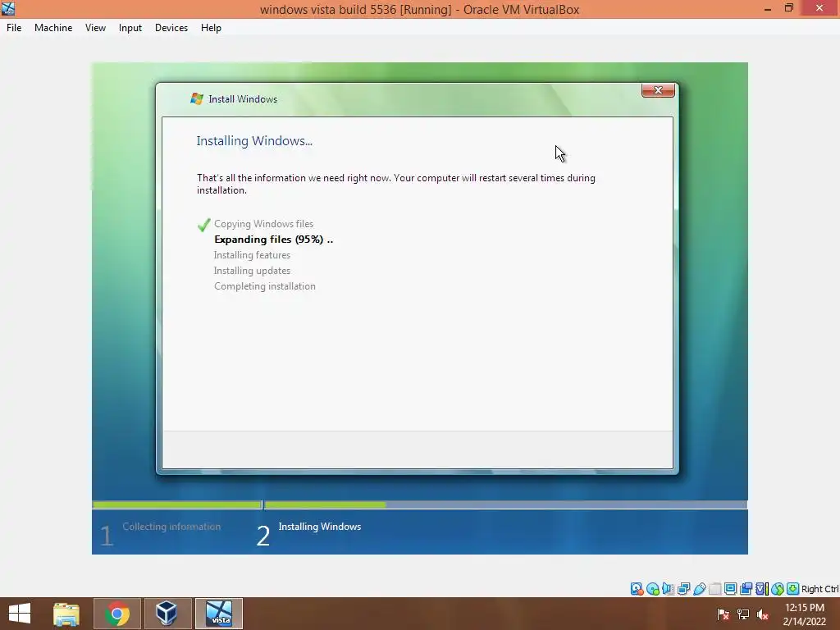Click the shared folders indicator icon
Screen dimensions: 840x630
(715, 589)
